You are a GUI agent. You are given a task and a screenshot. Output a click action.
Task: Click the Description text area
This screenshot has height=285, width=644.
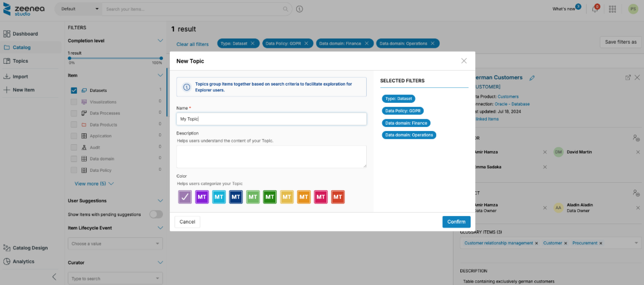(x=271, y=156)
